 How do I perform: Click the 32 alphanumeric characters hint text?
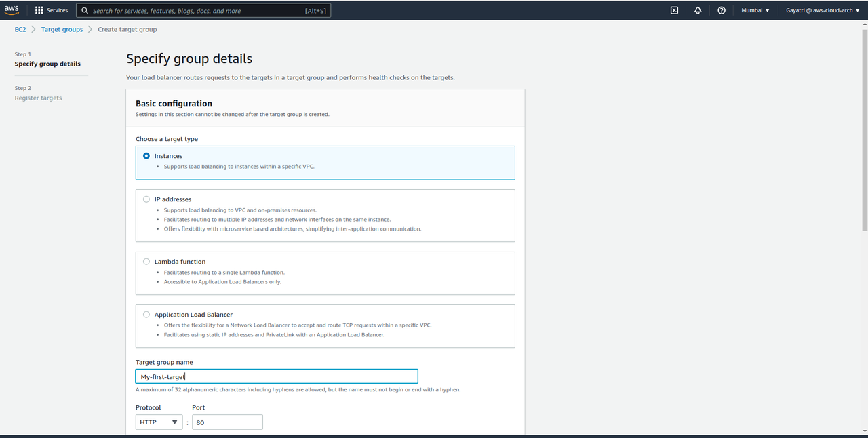point(298,390)
